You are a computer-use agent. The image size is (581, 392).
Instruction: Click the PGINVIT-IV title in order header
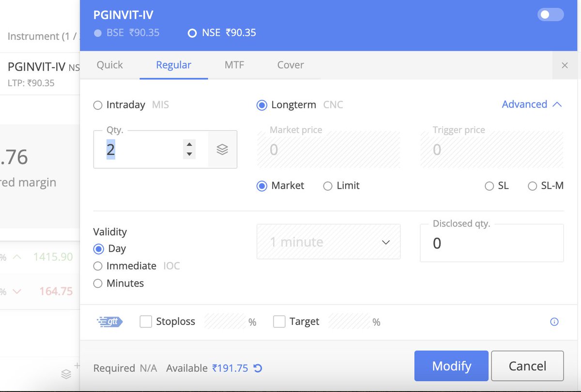pos(123,15)
